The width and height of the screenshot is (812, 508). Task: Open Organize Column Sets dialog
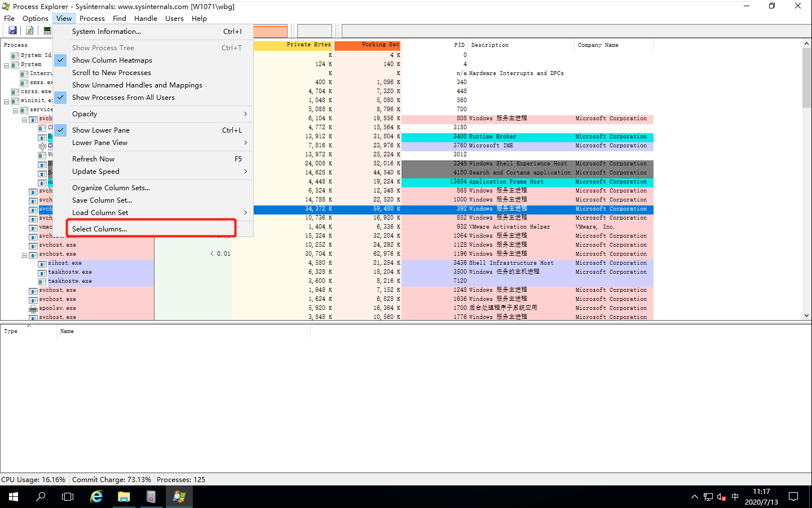[153, 188]
